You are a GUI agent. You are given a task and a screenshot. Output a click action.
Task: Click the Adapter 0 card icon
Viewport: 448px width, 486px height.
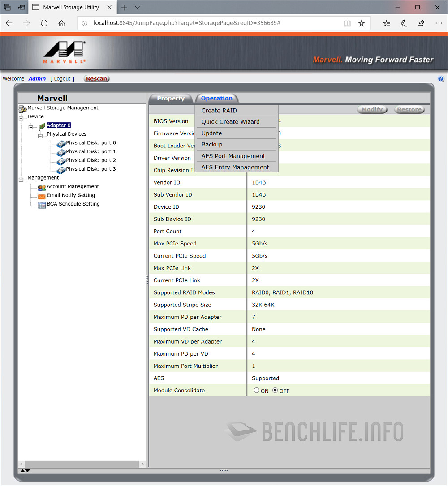tap(42, 127)
